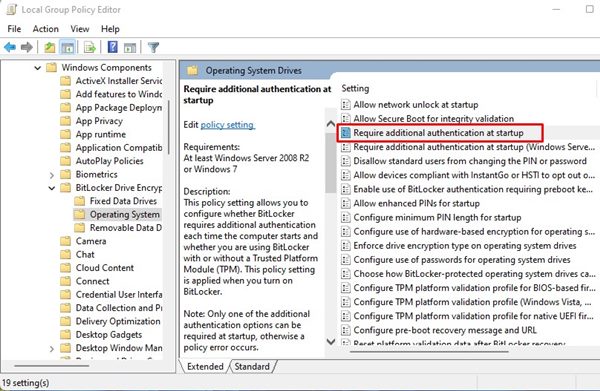The image size is (600, 391).
Task: Toggle the Show/Hide Console Tree icon
Action: pos(68,47)
